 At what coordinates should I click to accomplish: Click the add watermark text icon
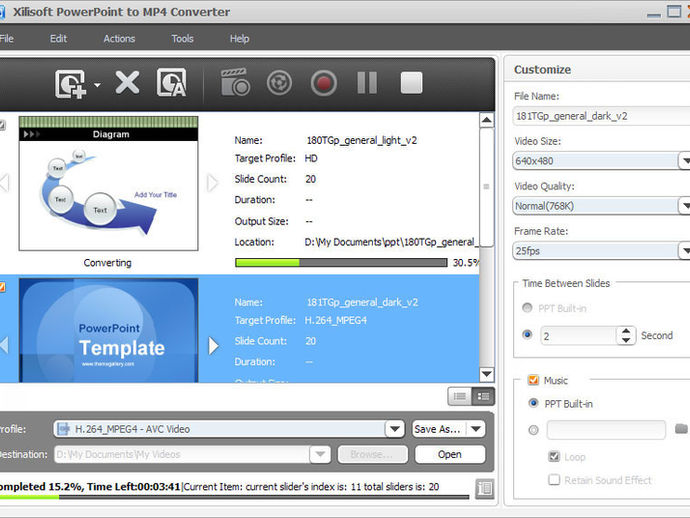pos(172,82)
